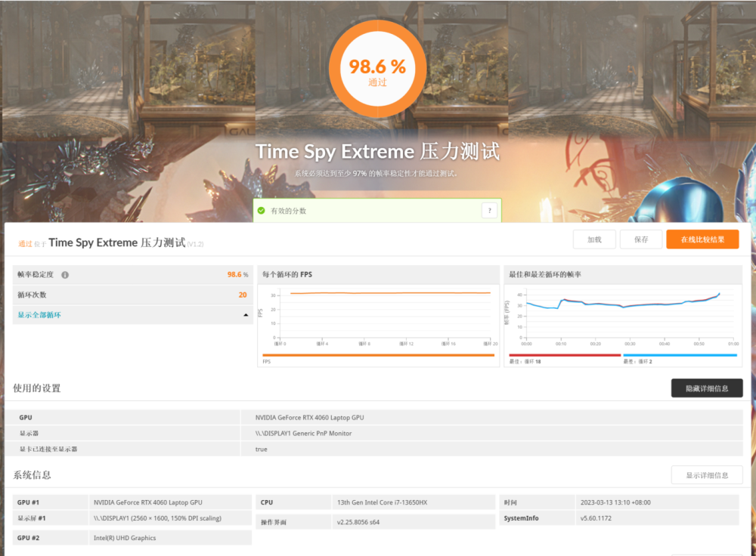Click the info icon beside 帧率稳定度
Viewport: 756px width, 556px height.
pyautogui.click(x=65, y=275)
